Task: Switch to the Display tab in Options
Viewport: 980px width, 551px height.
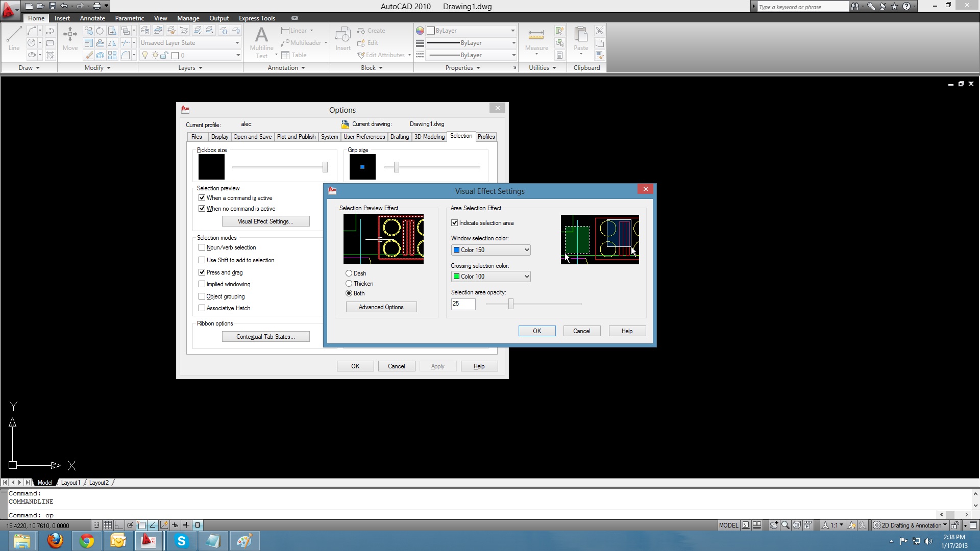Action: (x=220, y=137)
